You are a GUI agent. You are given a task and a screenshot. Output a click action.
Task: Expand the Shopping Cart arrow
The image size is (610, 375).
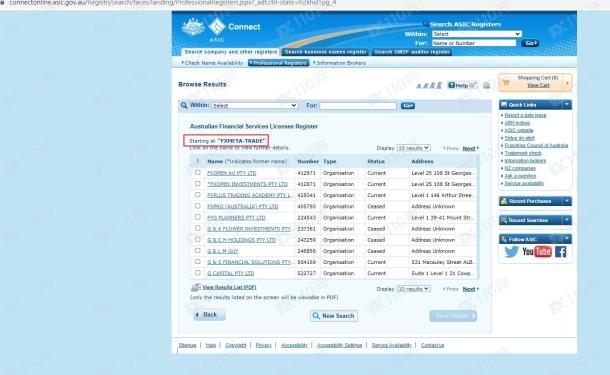(567, 83)
